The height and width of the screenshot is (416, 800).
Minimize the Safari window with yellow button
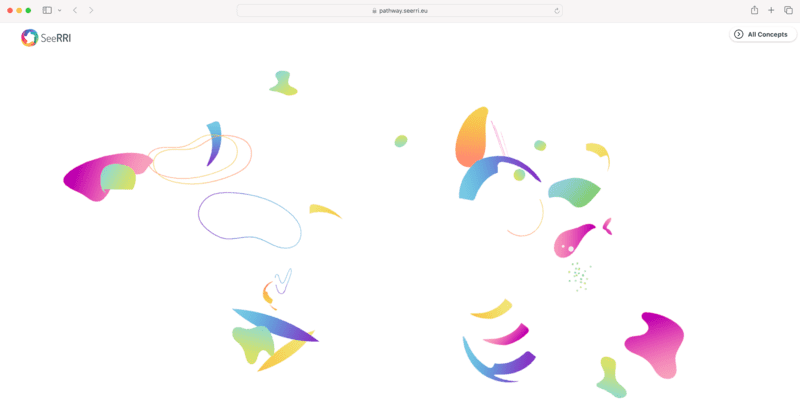[19, 10]
